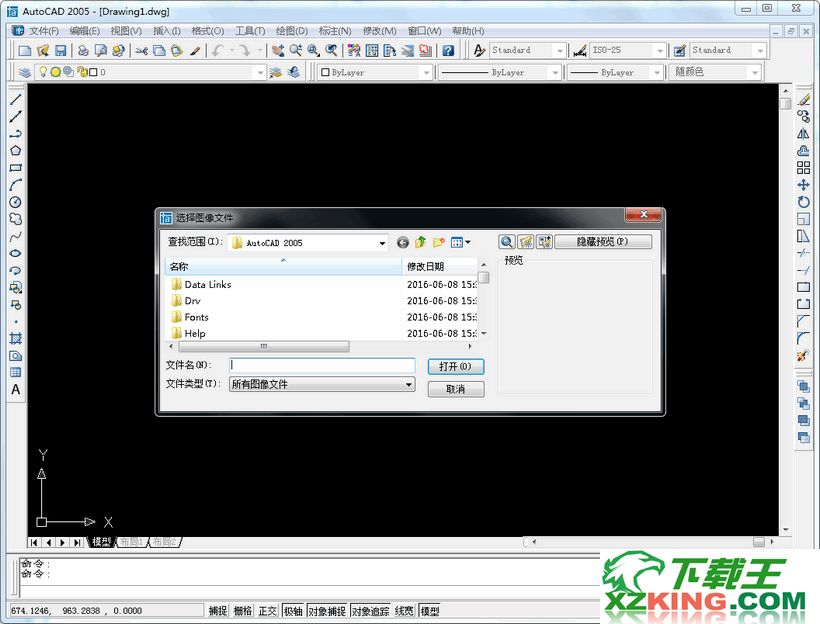
Task: Click the Rotate tool in modify toolbar
Action: (803, 202)
